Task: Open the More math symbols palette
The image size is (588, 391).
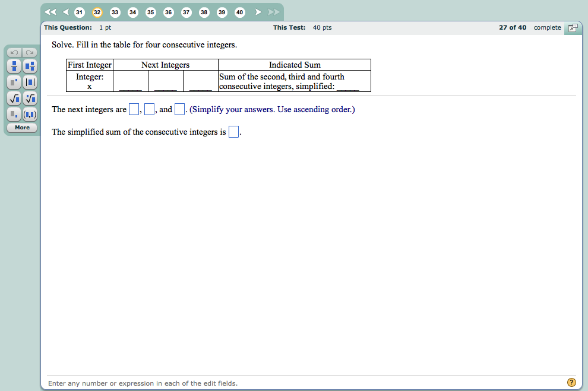Action: (x=22, y=128)
